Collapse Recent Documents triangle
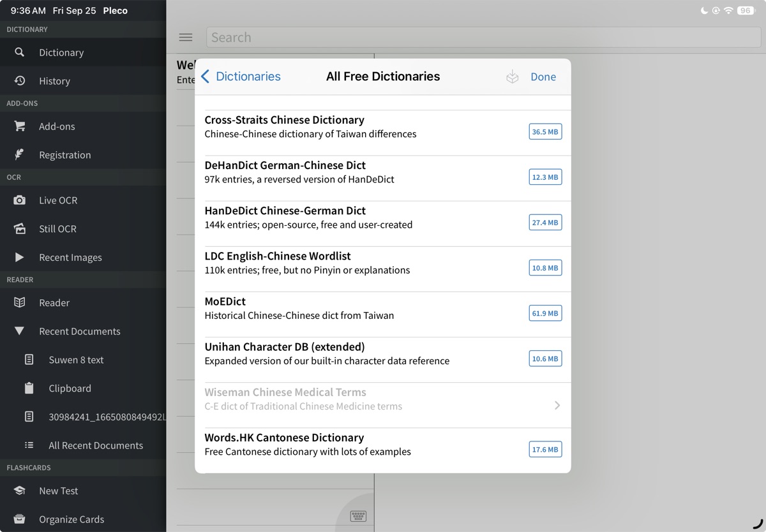The width and height of the screenshot is (766, 532). click(x=20, y=331)
